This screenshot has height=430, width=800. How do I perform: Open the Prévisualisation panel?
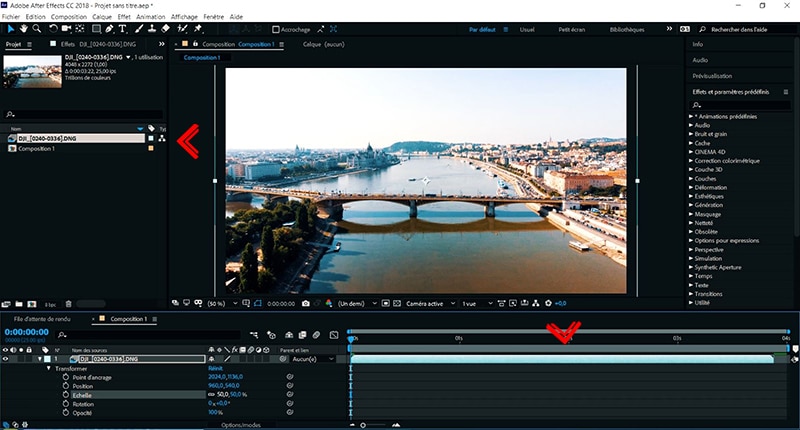pos(712,75)
